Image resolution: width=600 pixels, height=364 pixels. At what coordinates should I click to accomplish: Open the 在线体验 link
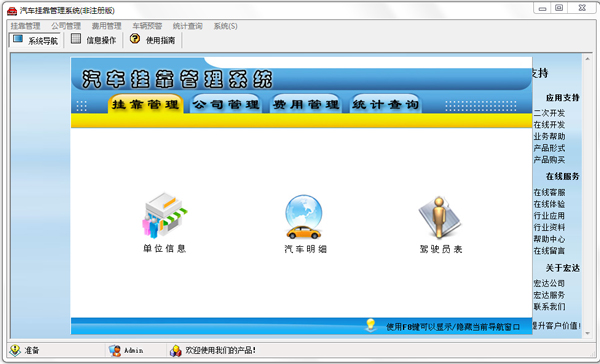click(x=549, y=204)
